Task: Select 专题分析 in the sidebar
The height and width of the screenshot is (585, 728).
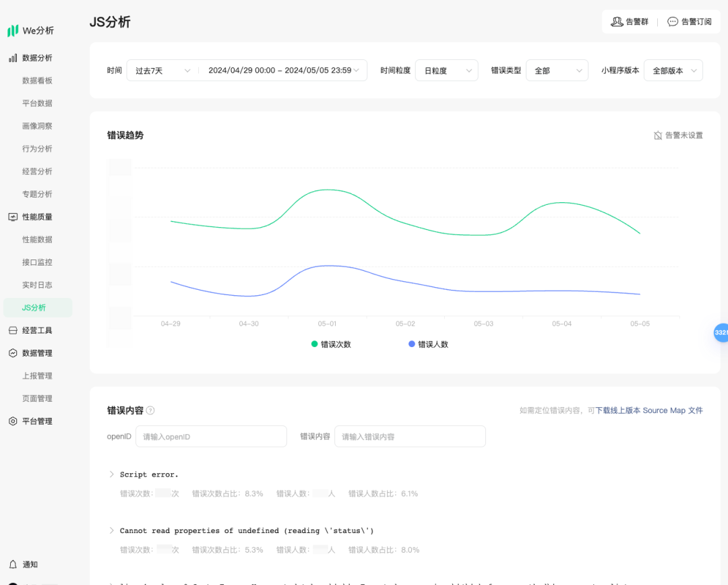Action: (37, 195)
